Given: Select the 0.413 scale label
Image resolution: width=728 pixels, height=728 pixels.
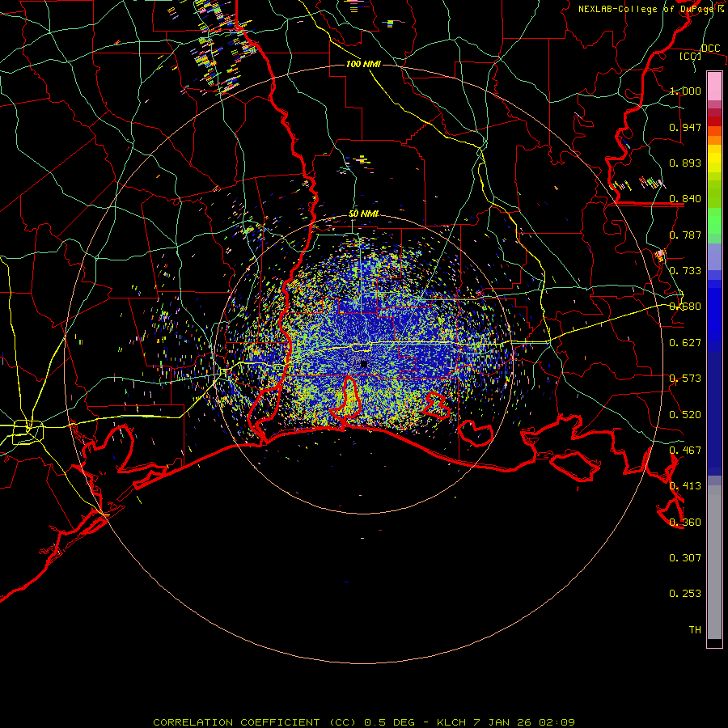Looking at the screenshot, I should point(685,486).
